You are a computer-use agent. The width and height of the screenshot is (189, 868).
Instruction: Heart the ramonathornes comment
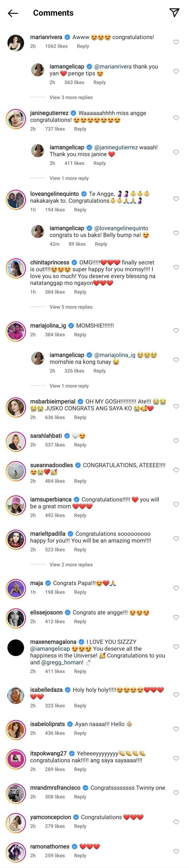pos(176,851)
